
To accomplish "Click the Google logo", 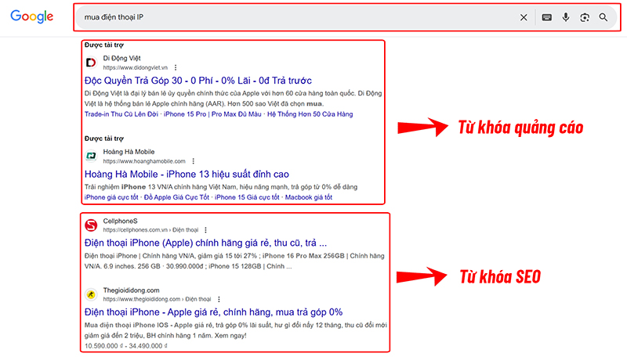I will (31, 16).
